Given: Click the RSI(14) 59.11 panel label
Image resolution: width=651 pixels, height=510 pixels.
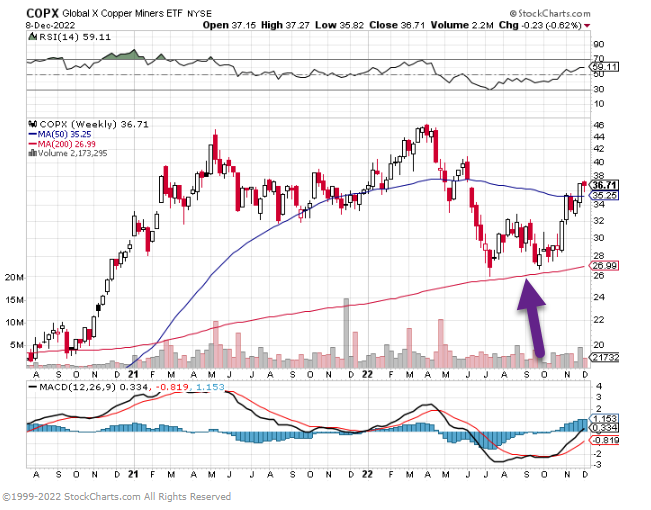Looking at the screenshot, I should click(x=75, y=37).
